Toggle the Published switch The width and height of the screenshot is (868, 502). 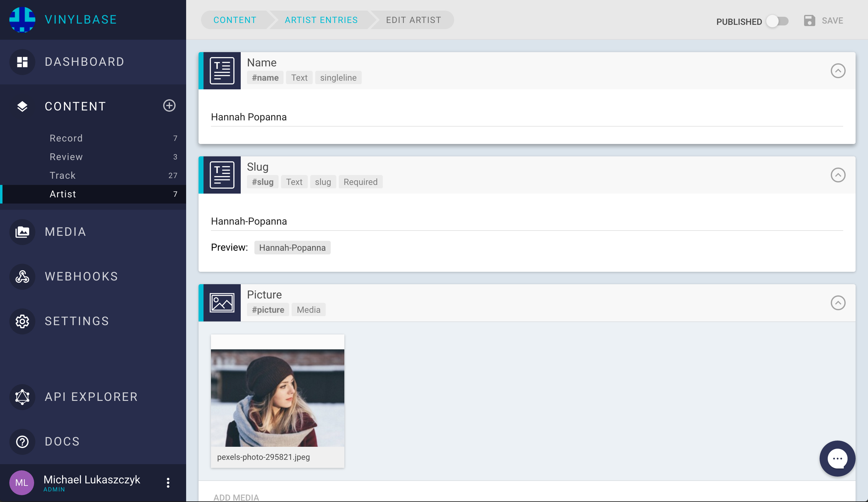(777, 21)
